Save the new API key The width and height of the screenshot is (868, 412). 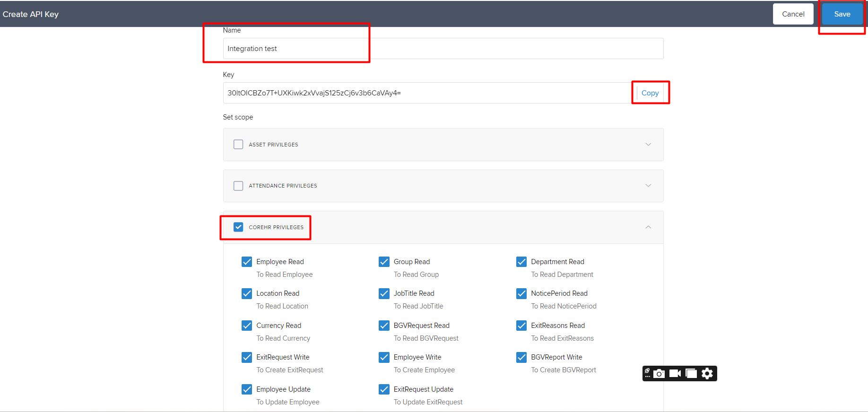click(842, 14)
